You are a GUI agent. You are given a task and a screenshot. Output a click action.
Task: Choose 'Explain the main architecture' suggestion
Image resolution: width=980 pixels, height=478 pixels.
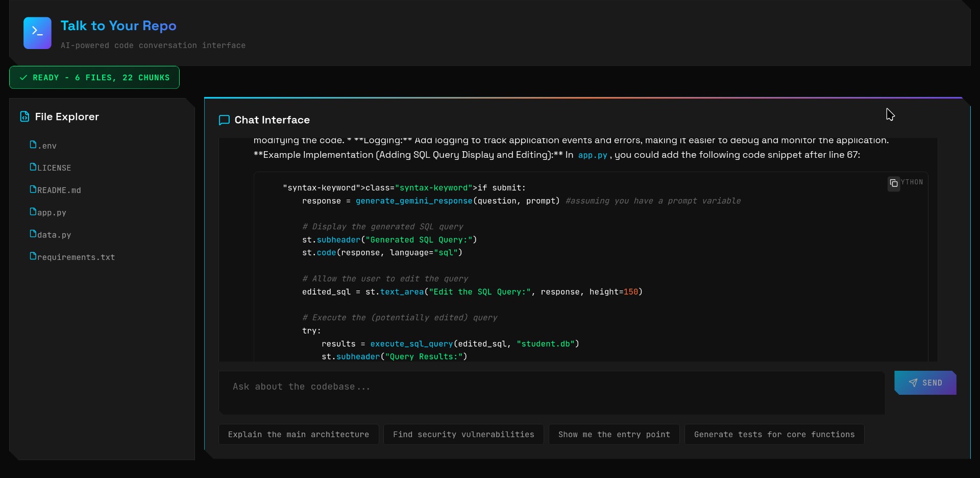[x=298, y=435]
